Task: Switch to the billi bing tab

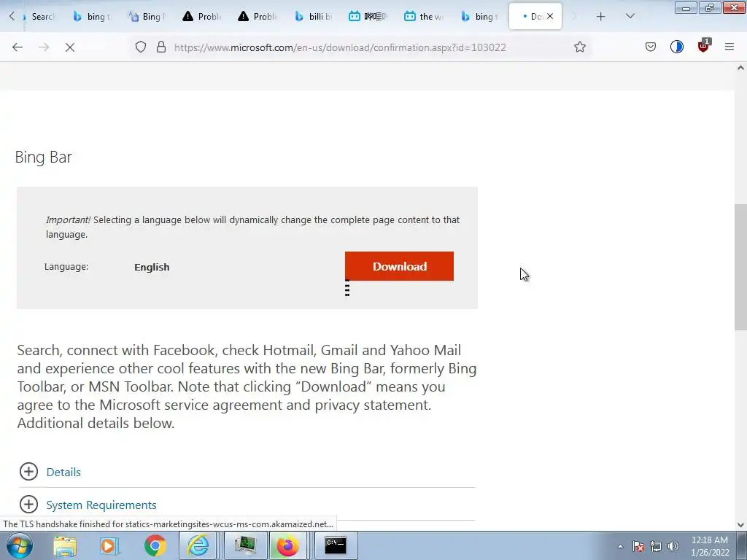Action: [x=313, y=17]
